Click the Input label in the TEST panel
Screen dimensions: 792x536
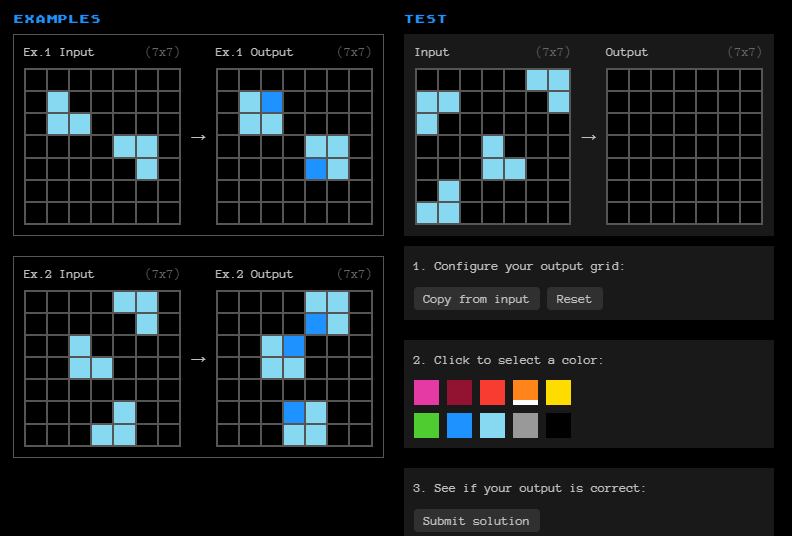point(432,52)
